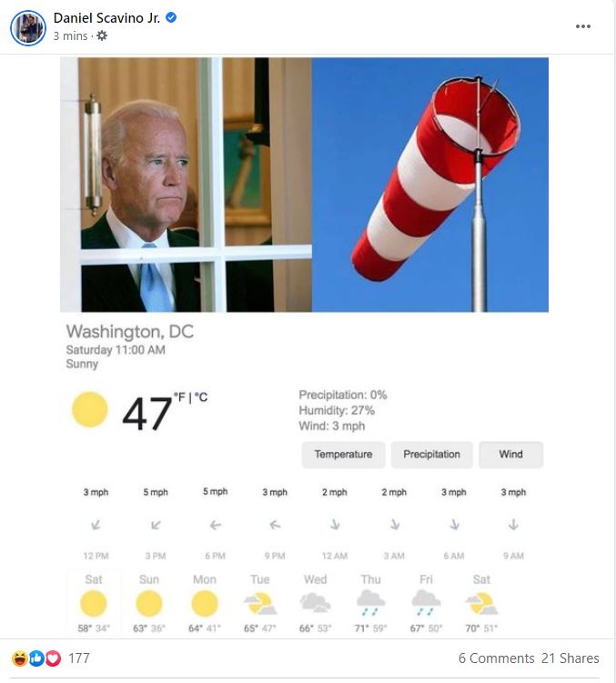Screen dimensions: 616x683
Task: Switch to the Wind tab
Action: tap(511, 455)
